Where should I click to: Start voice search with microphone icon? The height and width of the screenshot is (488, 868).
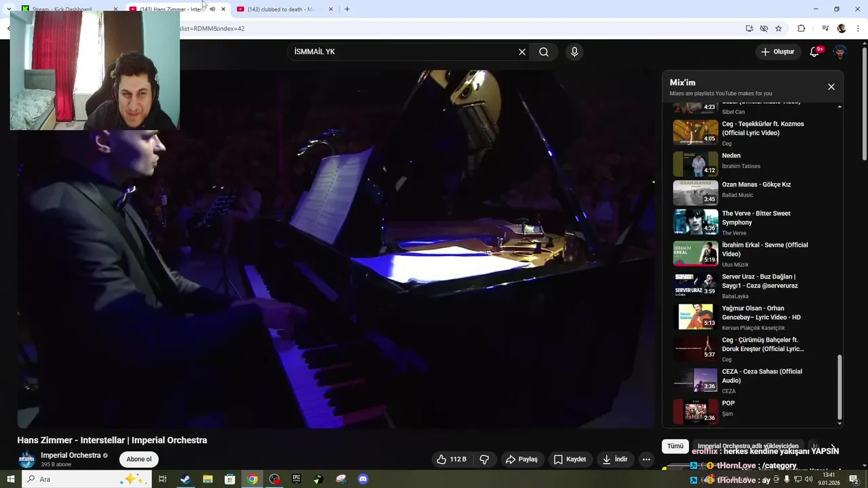point(574,52)
